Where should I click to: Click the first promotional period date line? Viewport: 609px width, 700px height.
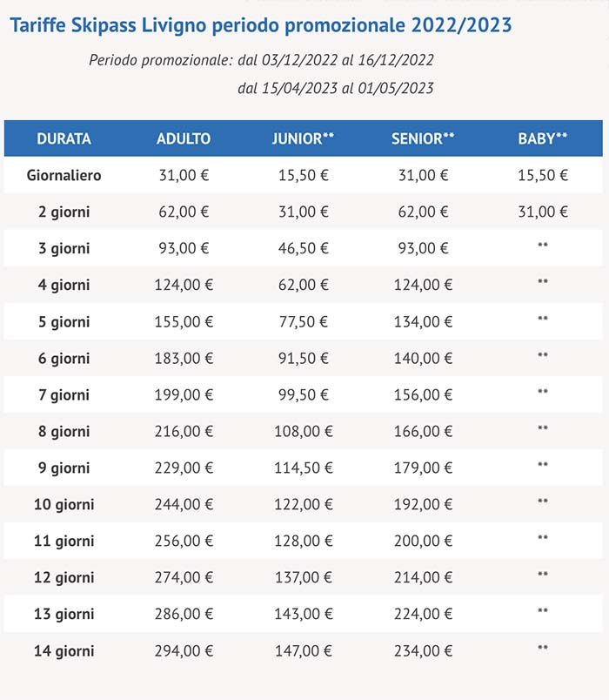[x=261, y=61]
